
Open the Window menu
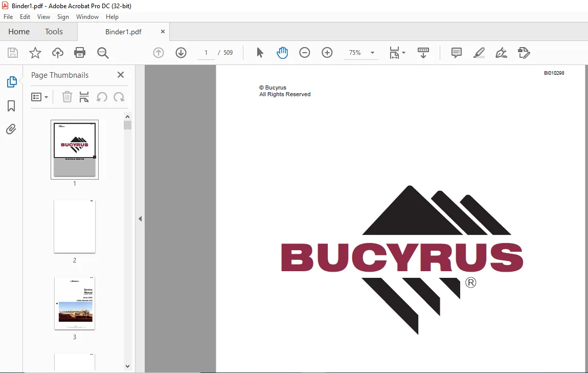click(x=87, y=17)
